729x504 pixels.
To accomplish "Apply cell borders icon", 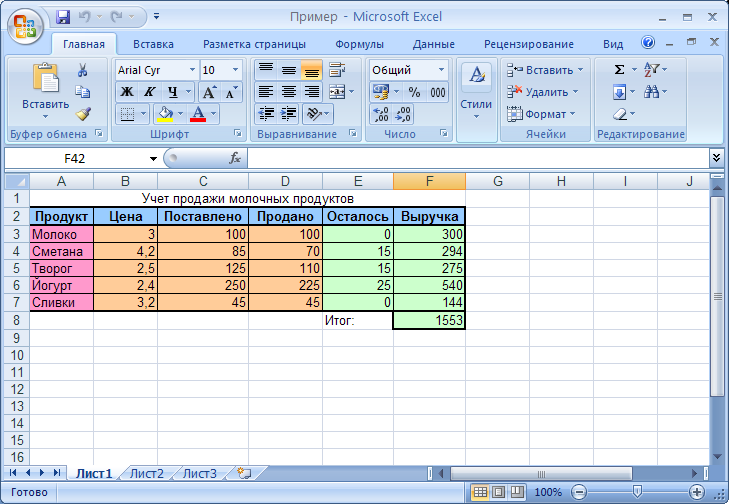I will point(127,114).
